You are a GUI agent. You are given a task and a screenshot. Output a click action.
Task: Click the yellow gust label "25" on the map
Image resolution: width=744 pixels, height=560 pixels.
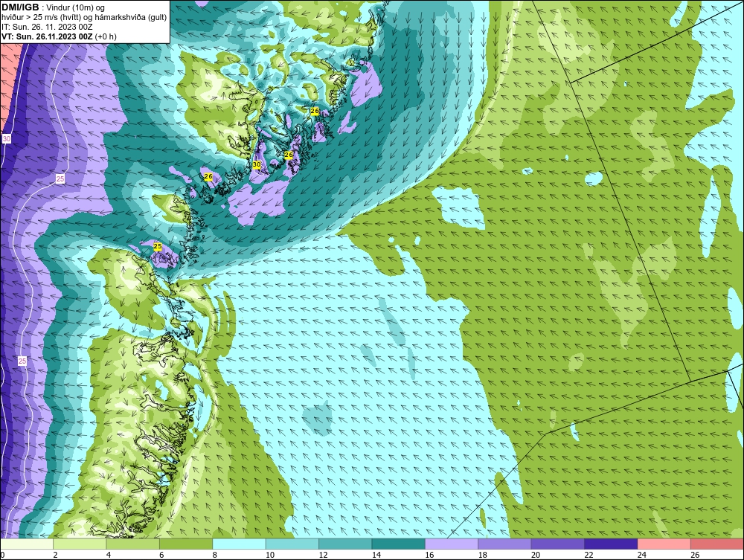click(x=158, y=246)
